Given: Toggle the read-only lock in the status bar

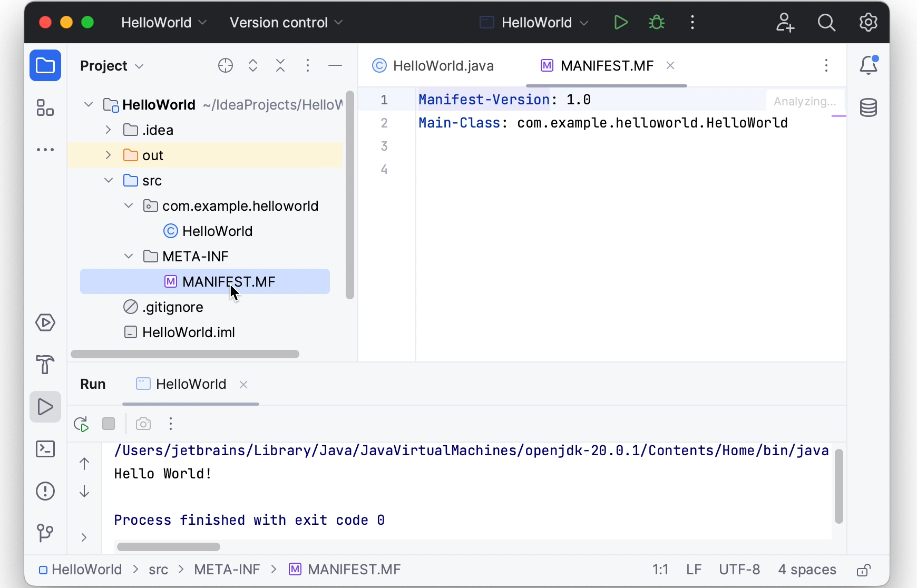Looking at the screenshot, I should tap(864, 570).
